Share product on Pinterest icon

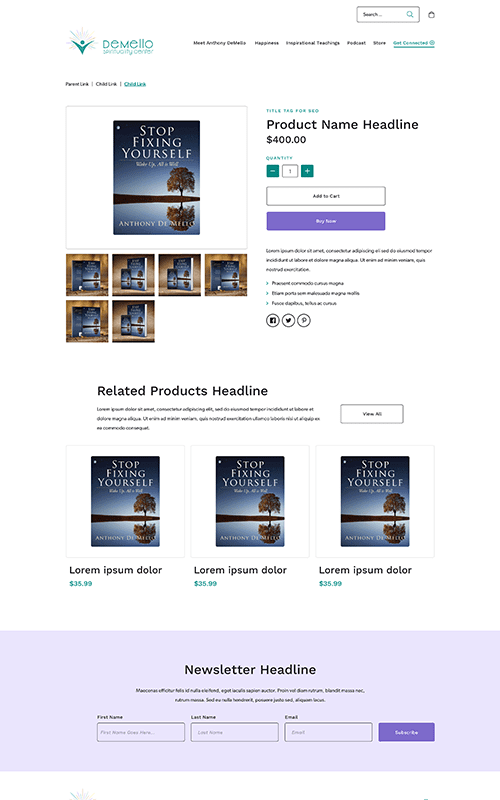(304, 320)
